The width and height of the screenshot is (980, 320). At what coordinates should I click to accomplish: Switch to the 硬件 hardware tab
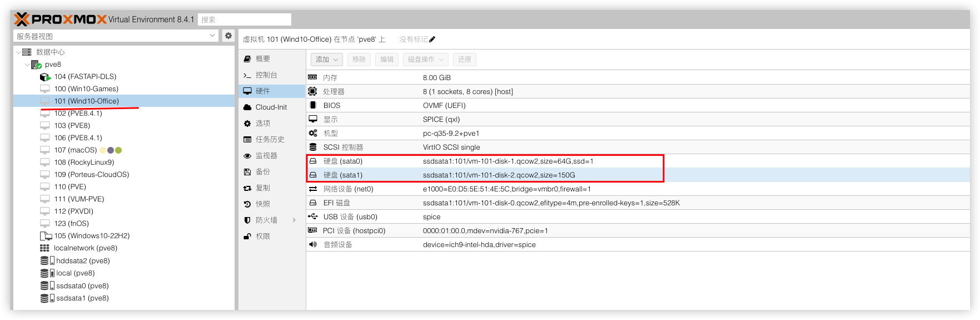(272, 91)
